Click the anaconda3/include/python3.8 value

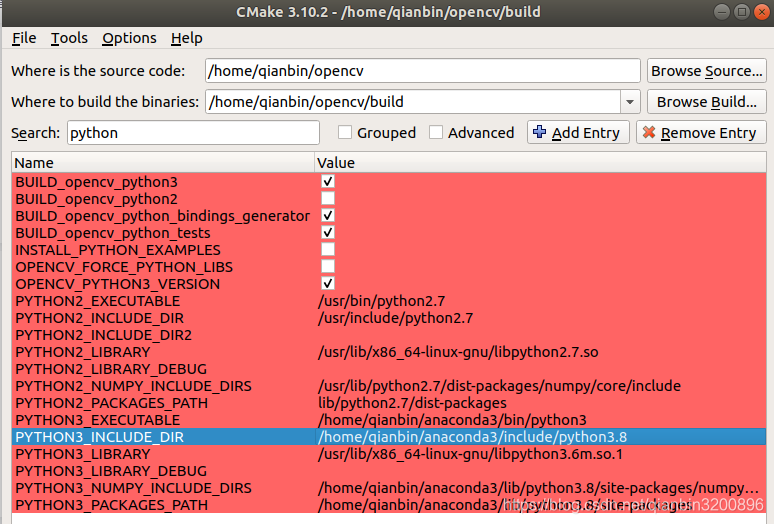472,437
